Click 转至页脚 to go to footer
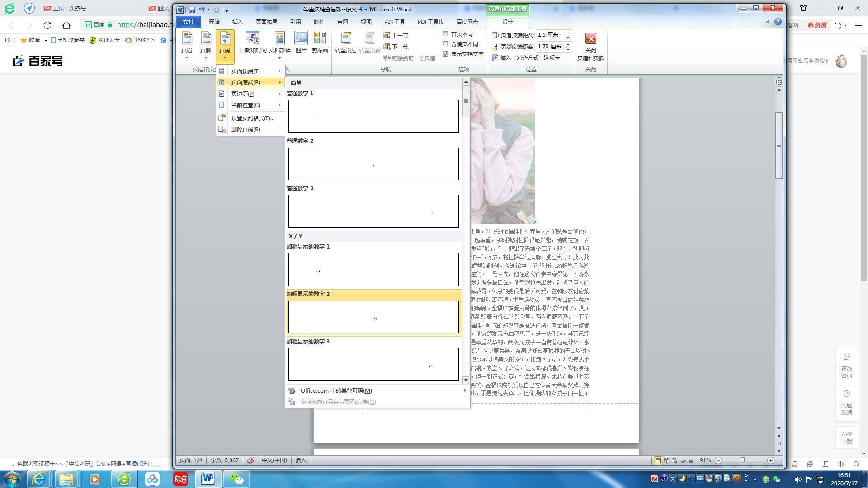Viewport: 868px width, 488px height. [369, 43]
